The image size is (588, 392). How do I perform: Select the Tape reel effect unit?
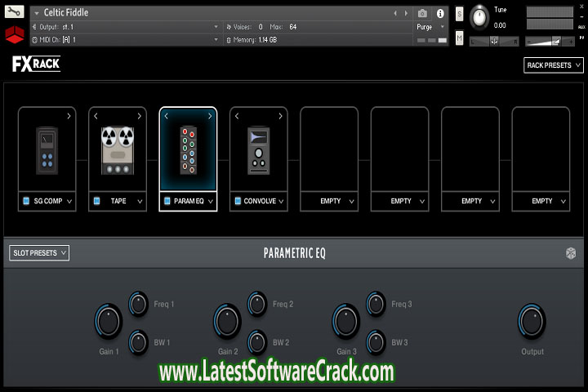[118, 149]
